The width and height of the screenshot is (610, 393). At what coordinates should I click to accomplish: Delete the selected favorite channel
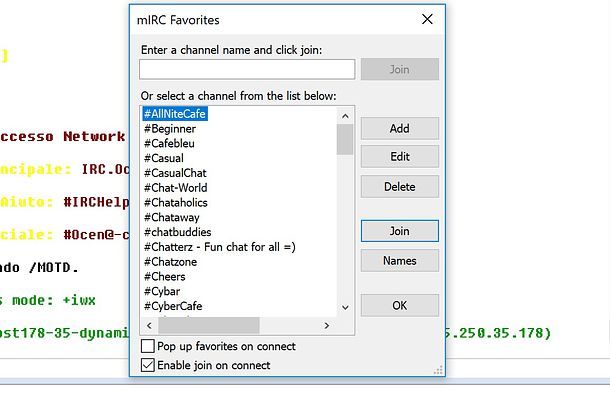point(400,187)
